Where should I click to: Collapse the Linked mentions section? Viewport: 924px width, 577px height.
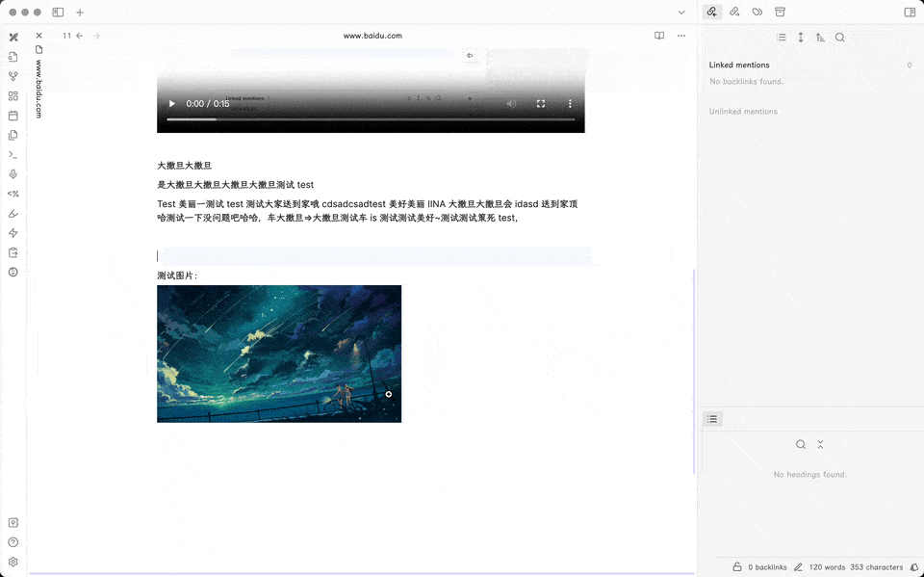click(739, 65)
